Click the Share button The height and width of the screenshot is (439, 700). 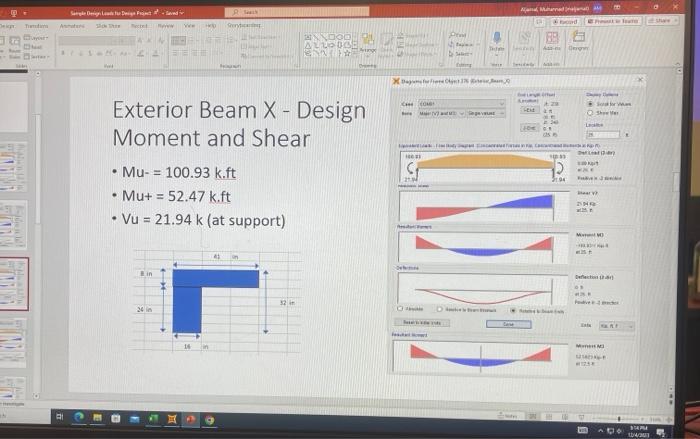[661, 21]
